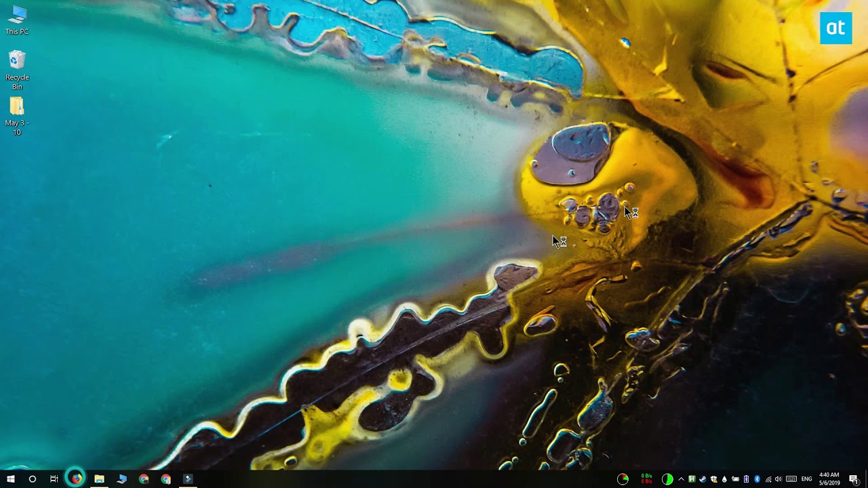Open Cortana search circle in taskbar
Image resolution: width=868 pixels, height=488 pixels.
coord(32,479)
